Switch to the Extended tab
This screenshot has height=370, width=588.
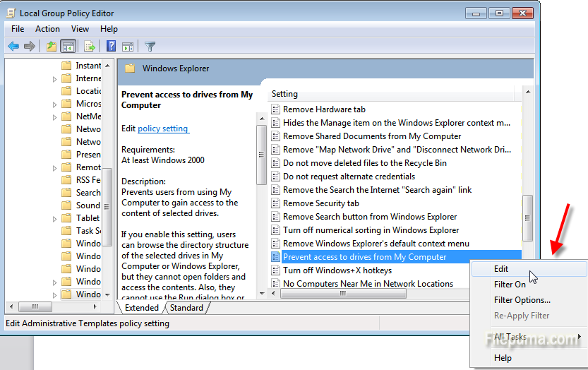pyautogui.click(x=142, y=308)
